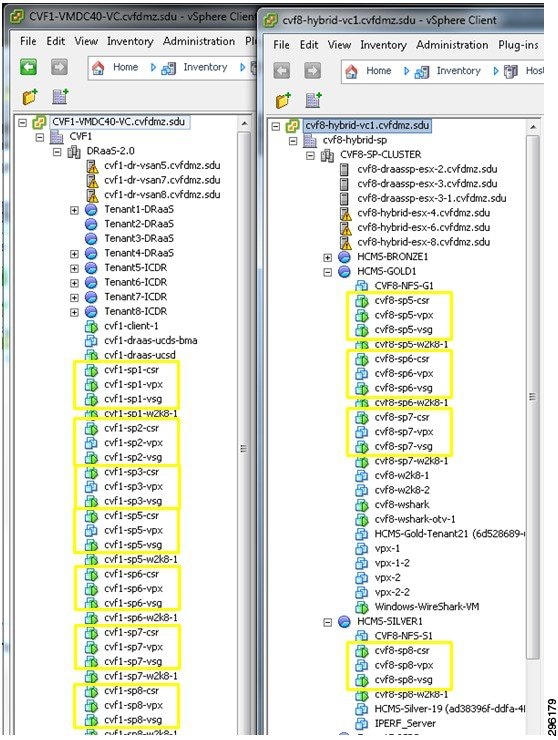The image size is (558, 740).
Task: Open Administration menu in CVF1 window
Action: click(x=199, y=42)
